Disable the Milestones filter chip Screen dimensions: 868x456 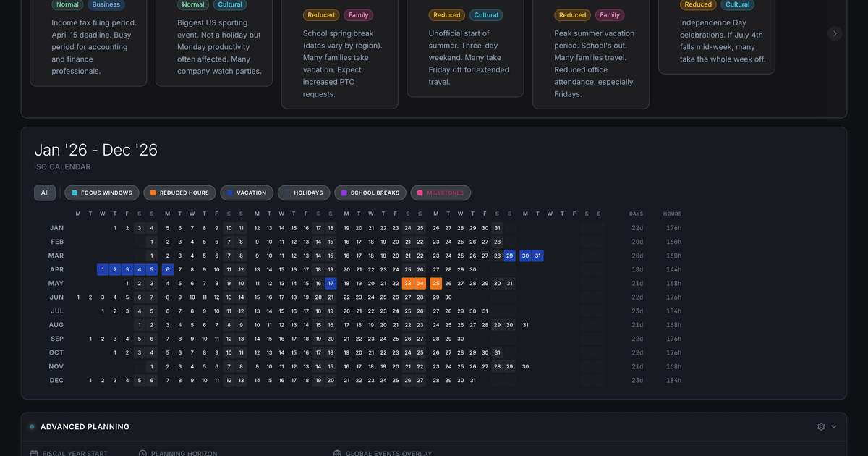(441, 193)
